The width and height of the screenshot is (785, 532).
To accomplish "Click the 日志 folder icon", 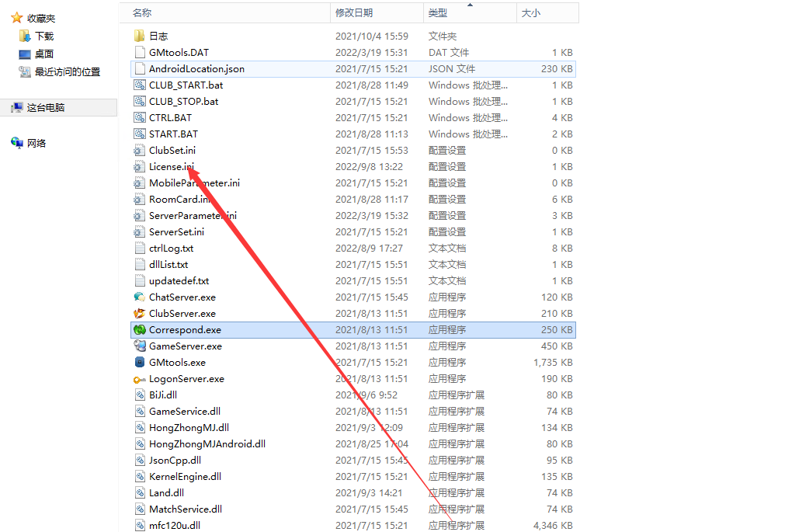I will (140, 36).
